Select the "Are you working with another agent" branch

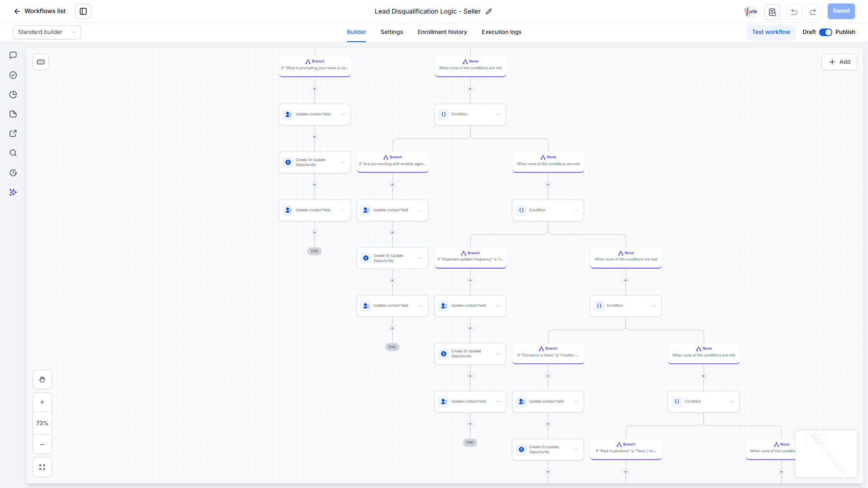[393, 162]
